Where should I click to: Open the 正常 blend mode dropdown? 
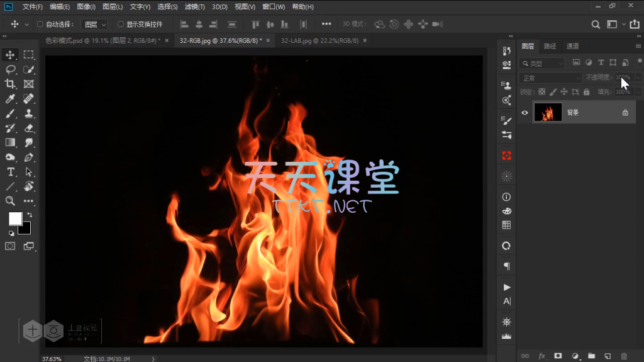552,78
